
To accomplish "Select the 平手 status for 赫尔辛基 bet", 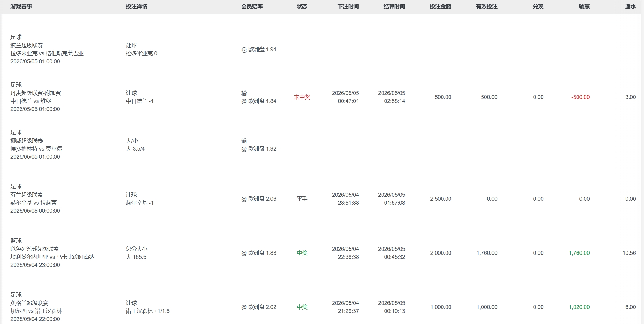I will point(302,199).
